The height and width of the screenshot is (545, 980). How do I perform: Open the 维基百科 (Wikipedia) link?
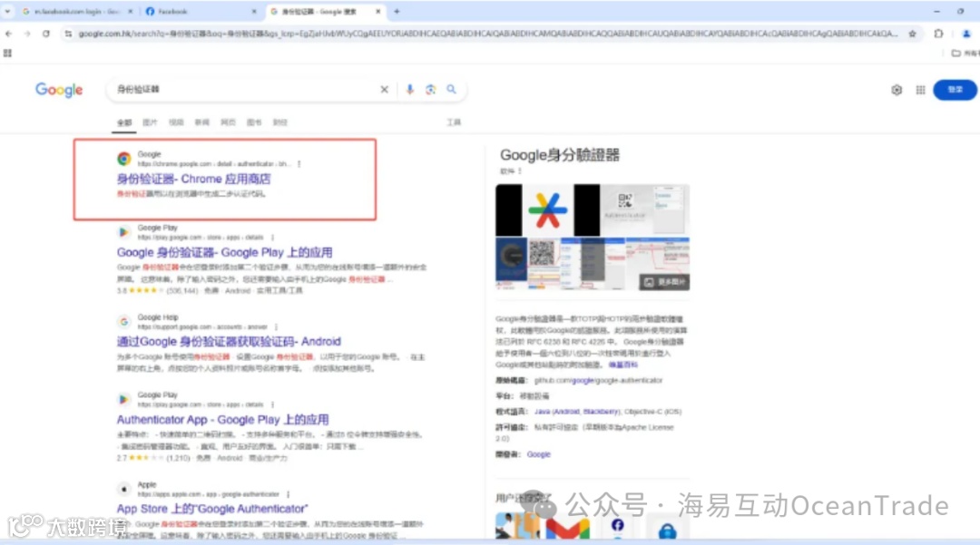pos(623,365)
